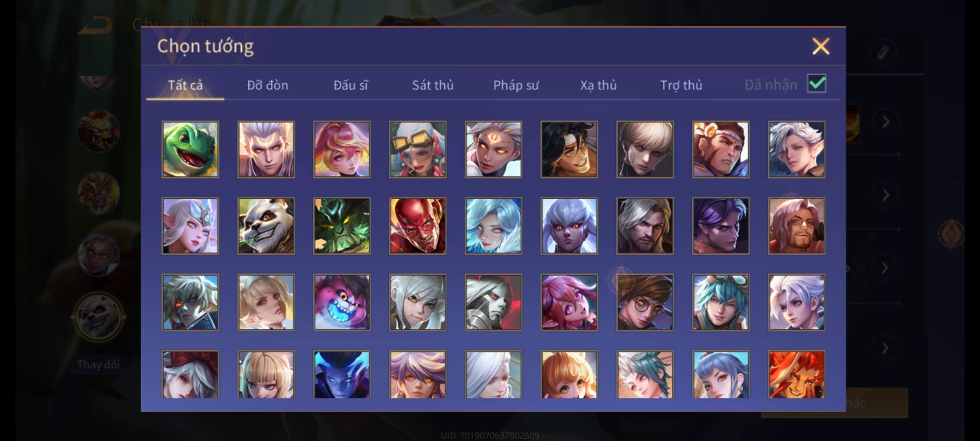Open the Sát thủ tab
Viewport: 980px width, 441px height.
[x=432, y=85]
